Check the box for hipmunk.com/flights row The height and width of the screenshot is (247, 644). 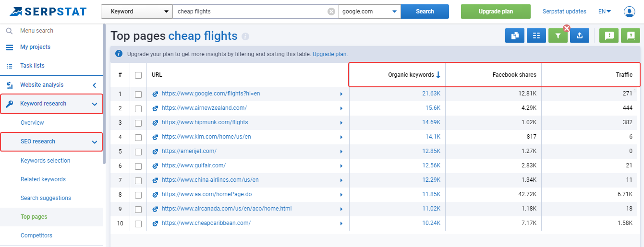(x=138, y=123)
